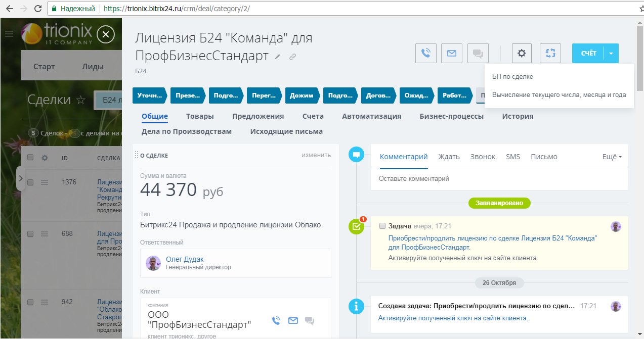Viewport: 644px width, 339px height.
Task: Close the deal panel with the round X
Action: click(x=106, y=34)
